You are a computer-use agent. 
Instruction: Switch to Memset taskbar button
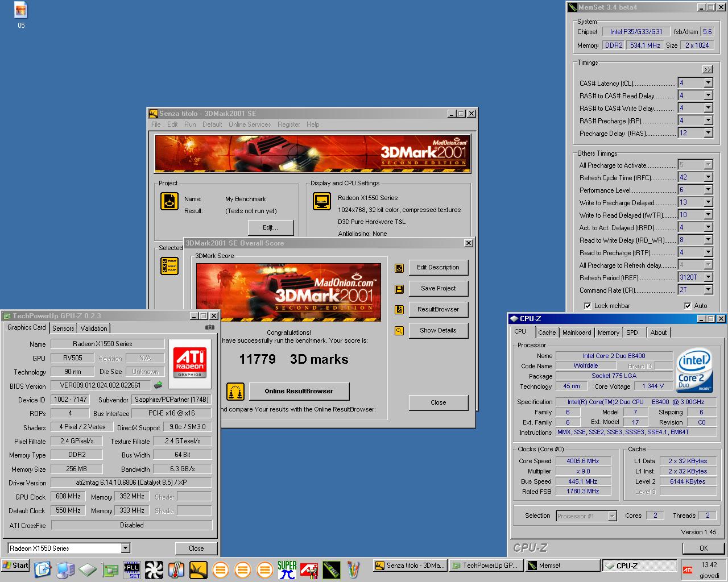pos(562,566)
